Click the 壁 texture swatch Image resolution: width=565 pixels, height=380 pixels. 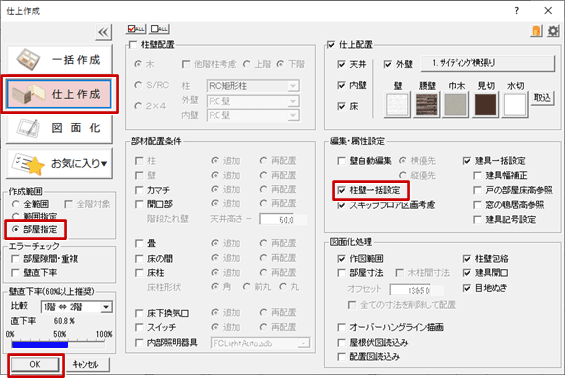tap(397, 105)
